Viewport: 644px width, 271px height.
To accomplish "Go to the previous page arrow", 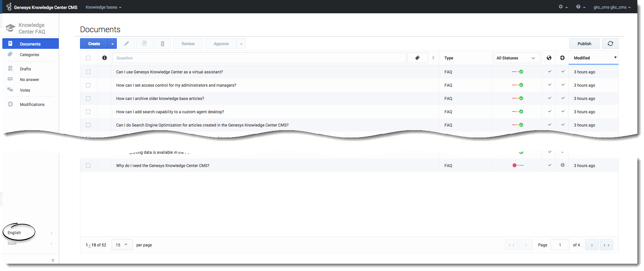I will [526, 245].
